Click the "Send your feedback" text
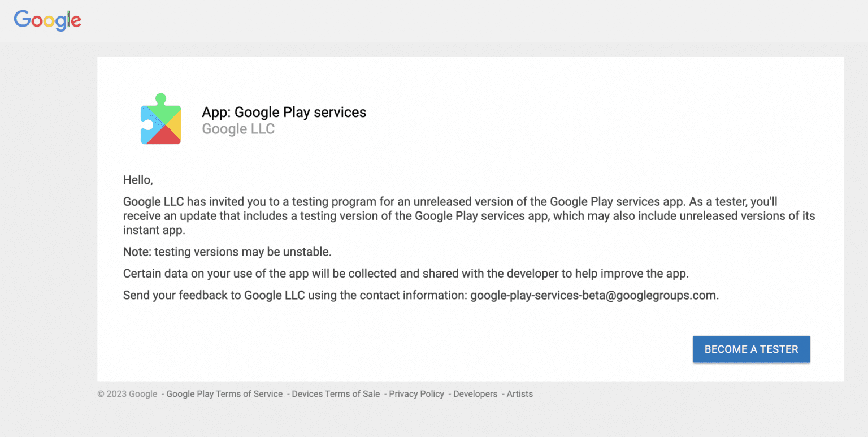 pyautogui.click(x=182, y=295)
